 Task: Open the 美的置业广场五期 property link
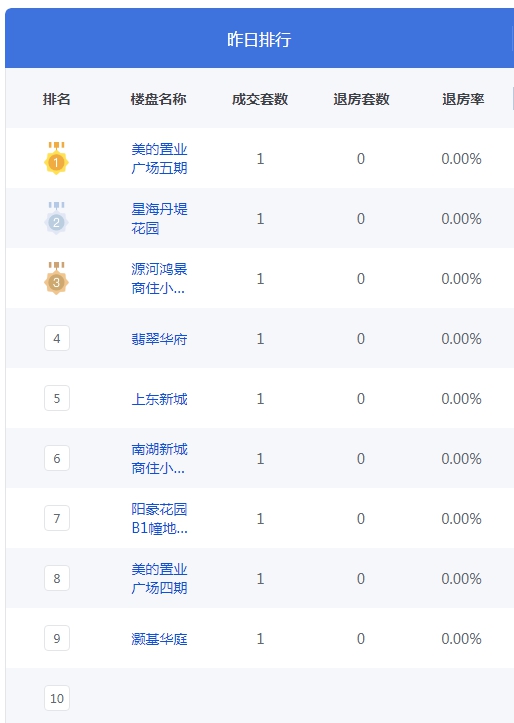(159, 158)
